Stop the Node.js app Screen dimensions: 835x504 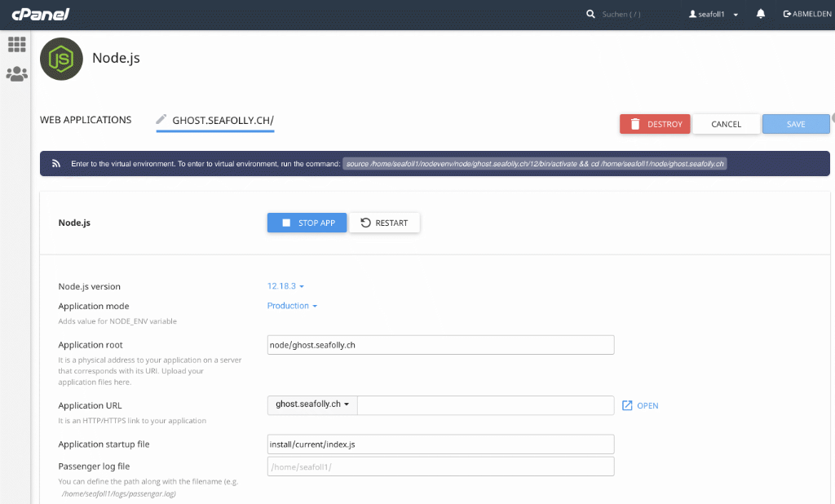pos(307,223)
